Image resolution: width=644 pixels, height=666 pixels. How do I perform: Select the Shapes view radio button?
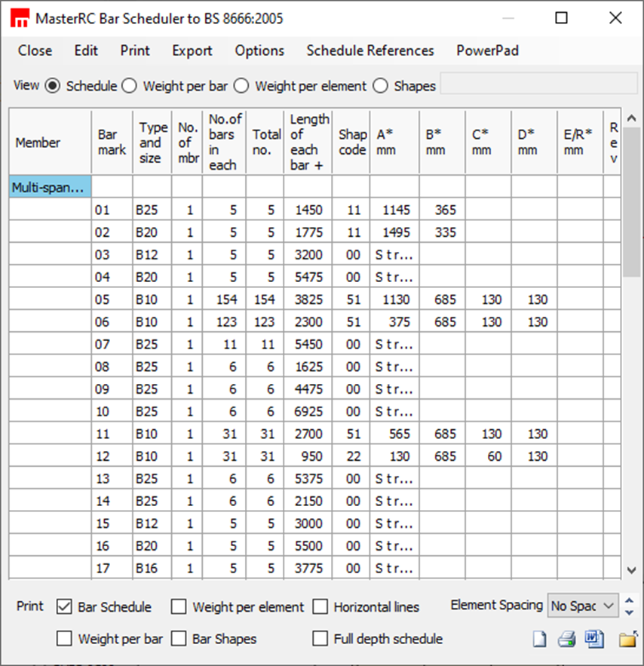(380, 86)
